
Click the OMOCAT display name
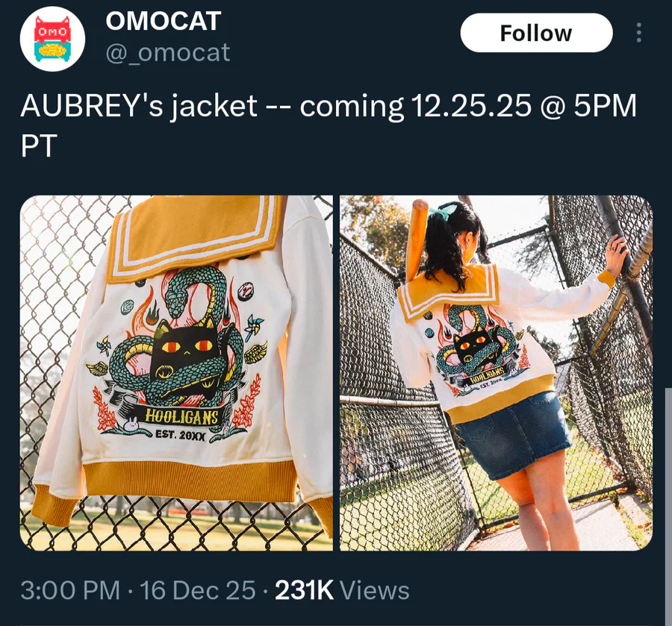click(x=164, y=21)
